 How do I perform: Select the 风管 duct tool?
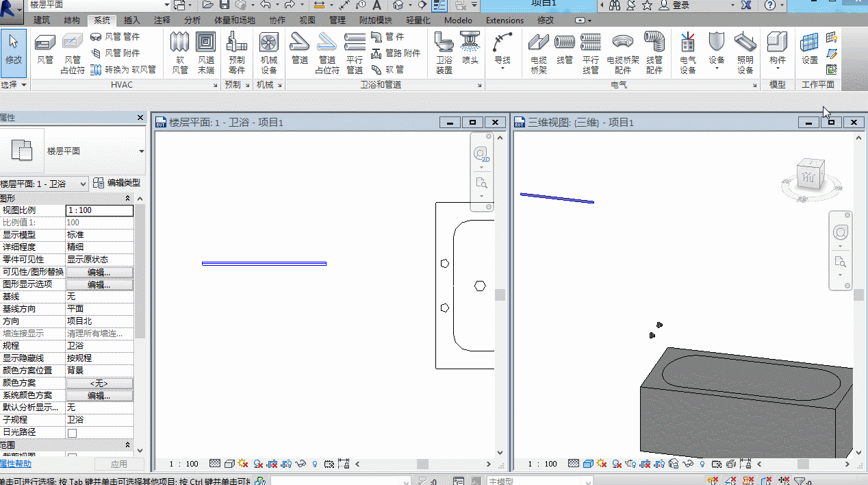click(x=45, y=50)
